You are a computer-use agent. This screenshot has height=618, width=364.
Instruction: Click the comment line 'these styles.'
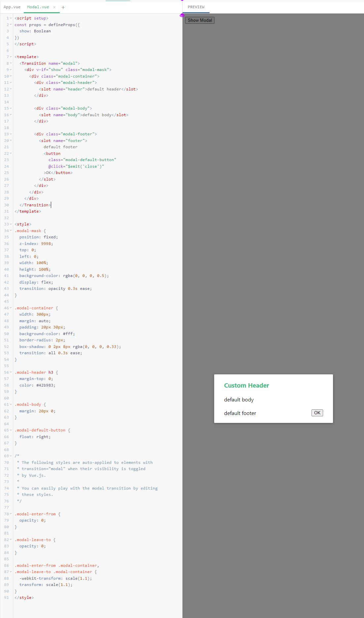click(35, 495)
